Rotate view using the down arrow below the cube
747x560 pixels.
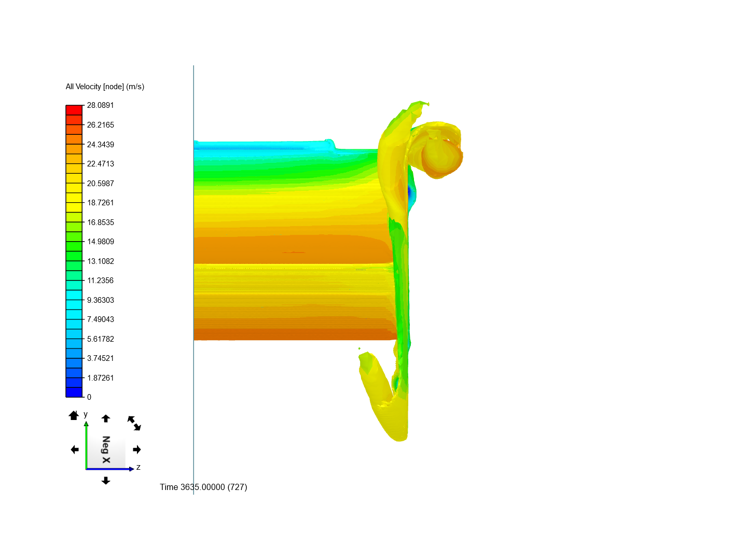pos(106,481)
